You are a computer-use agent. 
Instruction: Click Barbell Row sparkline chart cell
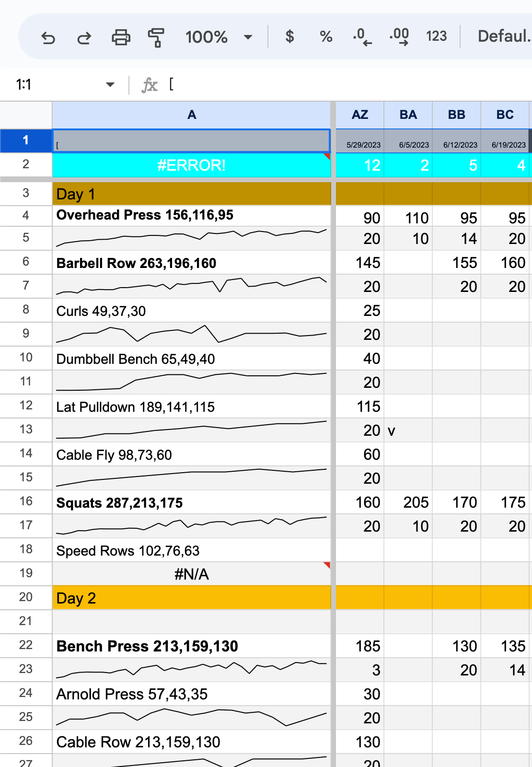click(191, 286)
